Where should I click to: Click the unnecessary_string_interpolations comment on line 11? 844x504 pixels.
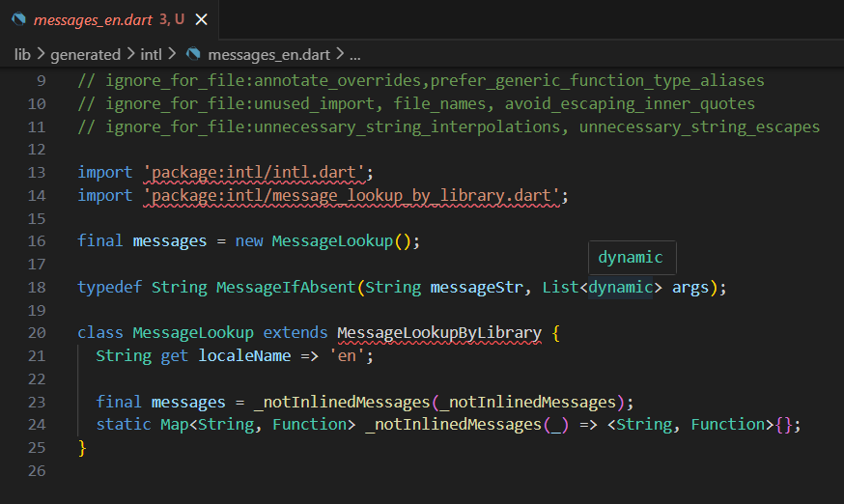coord(448,126)
